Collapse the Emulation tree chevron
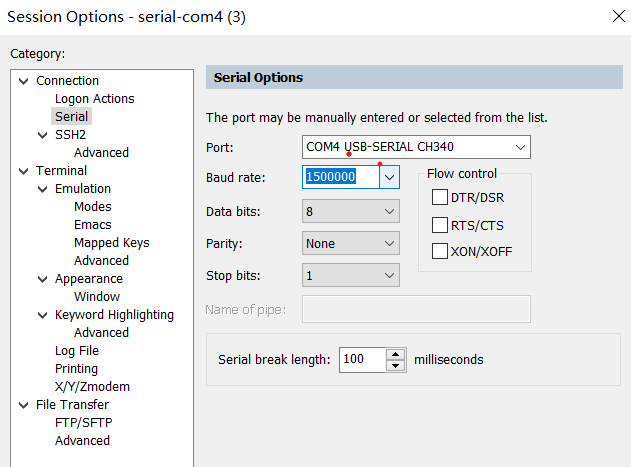 43,189
